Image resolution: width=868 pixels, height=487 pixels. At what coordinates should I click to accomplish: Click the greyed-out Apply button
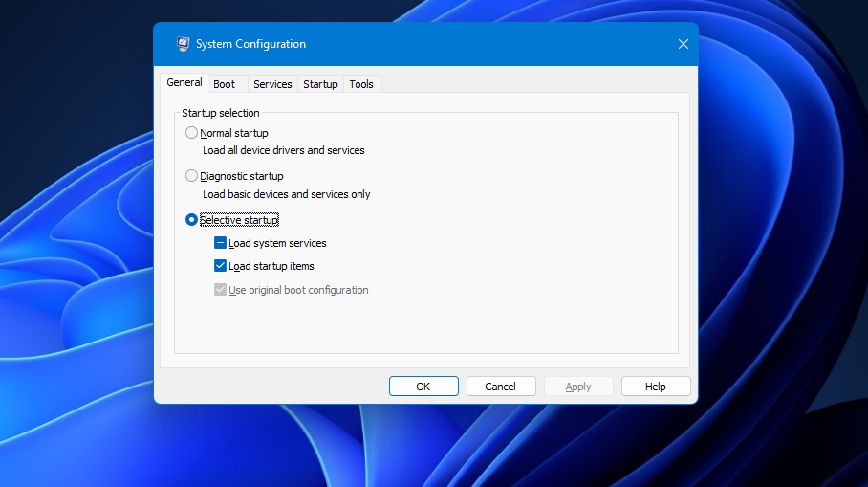[x=578, y=387]
